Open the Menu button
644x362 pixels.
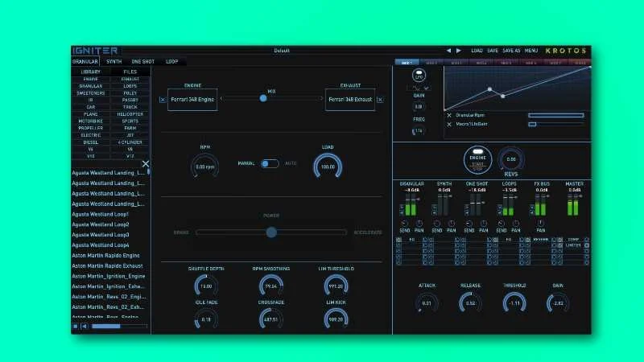point(531,51)
